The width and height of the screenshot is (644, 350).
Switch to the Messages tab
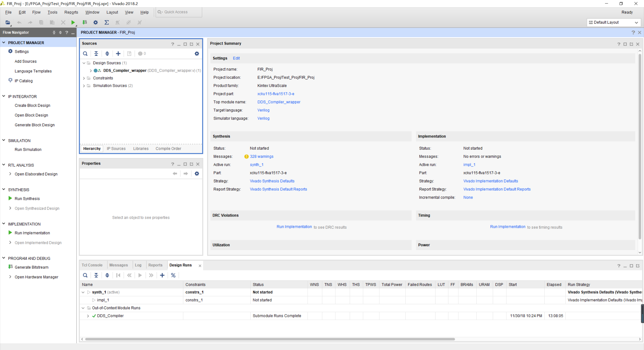coord(118,265)
